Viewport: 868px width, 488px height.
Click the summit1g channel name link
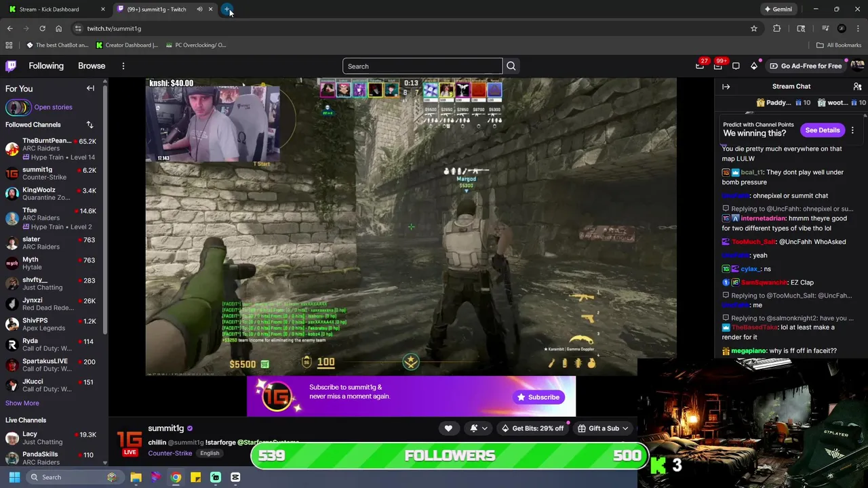(166, 428)
